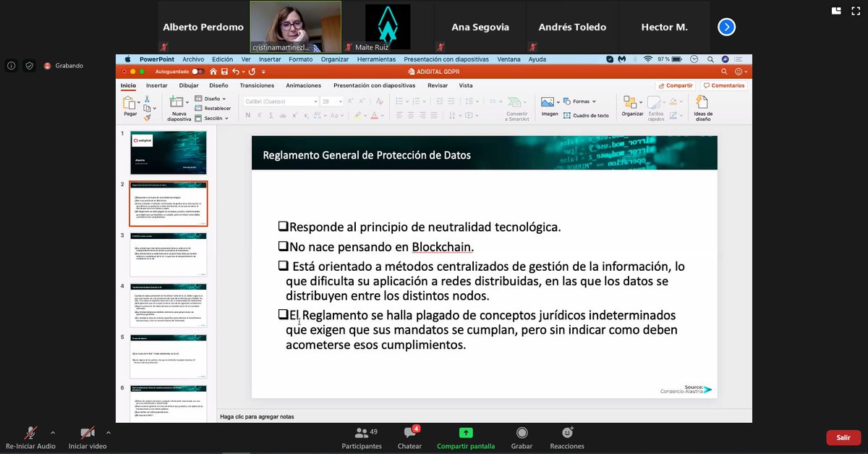Select cristinamartinez video tile
Viewport: 868px width, 454px height.
pyautogui.click(x=295, y=27)
